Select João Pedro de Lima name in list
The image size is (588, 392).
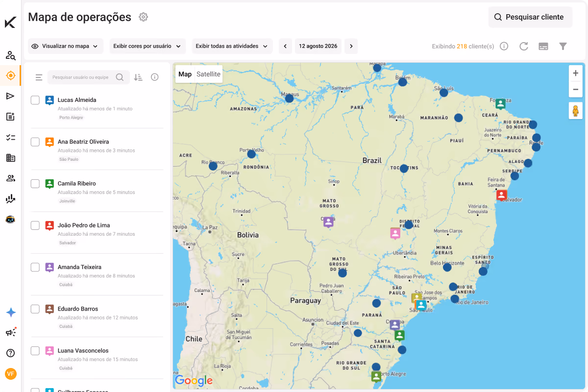click(84, 225)
